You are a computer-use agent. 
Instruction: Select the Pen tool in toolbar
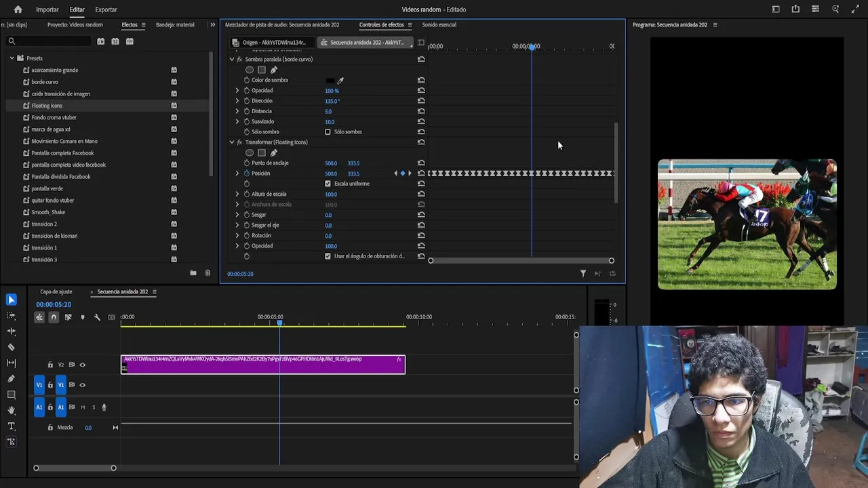click(11, 379)
